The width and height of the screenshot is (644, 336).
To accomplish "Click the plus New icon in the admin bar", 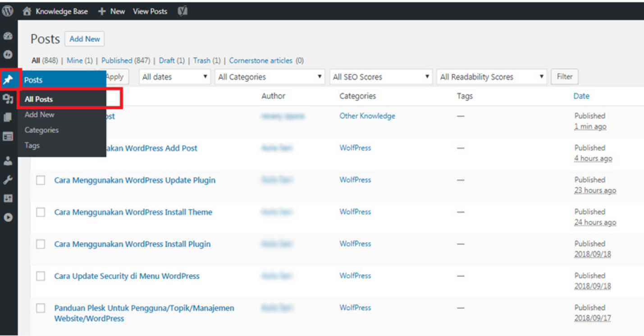I will coord(102,12).
